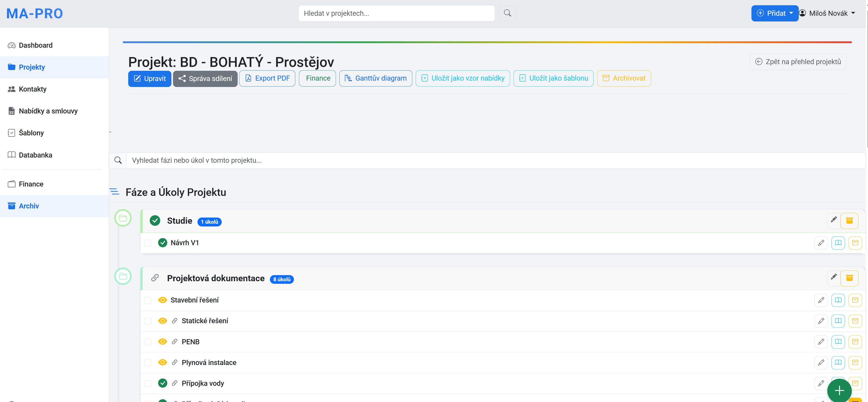Open Nabídky a smlouvy sidebar item
This screenshot has height=402, width=868.
(x=48, y=111)
